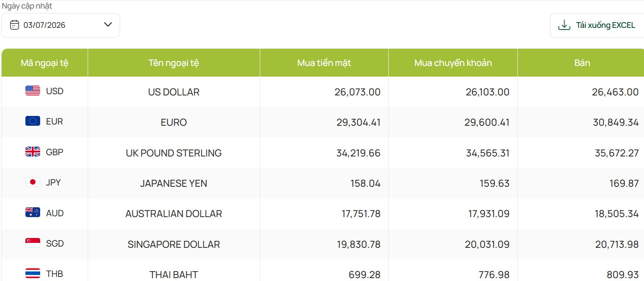
Task: Click the Japan flag icon
Action: pos(33,182)
